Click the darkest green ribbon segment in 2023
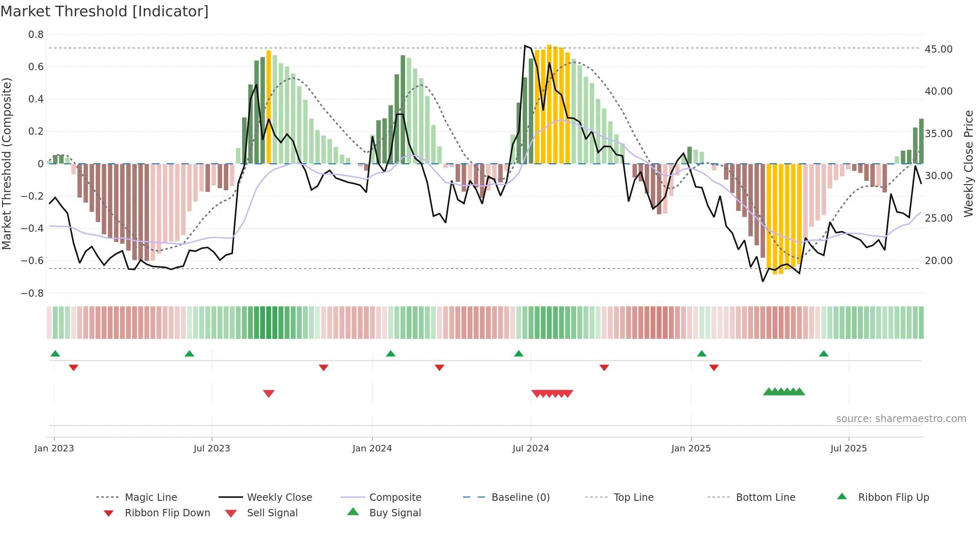This screenshot has width=980, height=551. (269, 322)
